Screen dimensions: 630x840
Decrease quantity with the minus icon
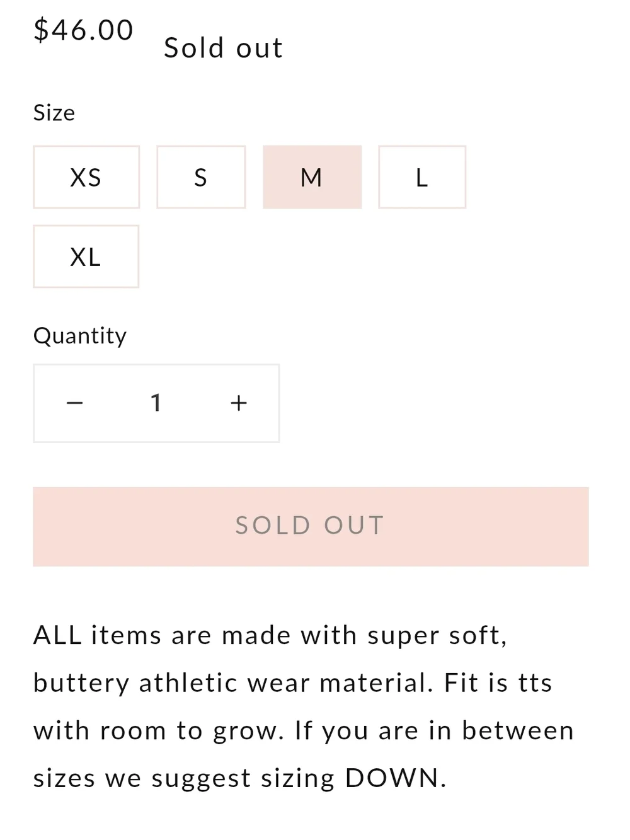tap(75, 403)
